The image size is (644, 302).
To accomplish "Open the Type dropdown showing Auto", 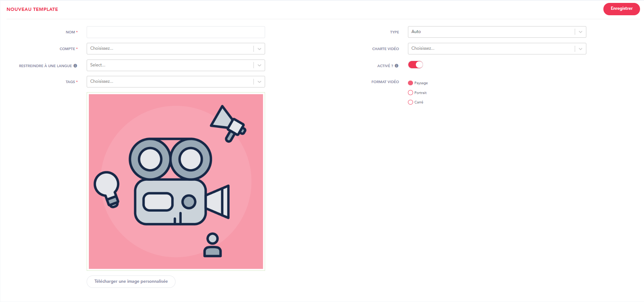I will [497, 32].
